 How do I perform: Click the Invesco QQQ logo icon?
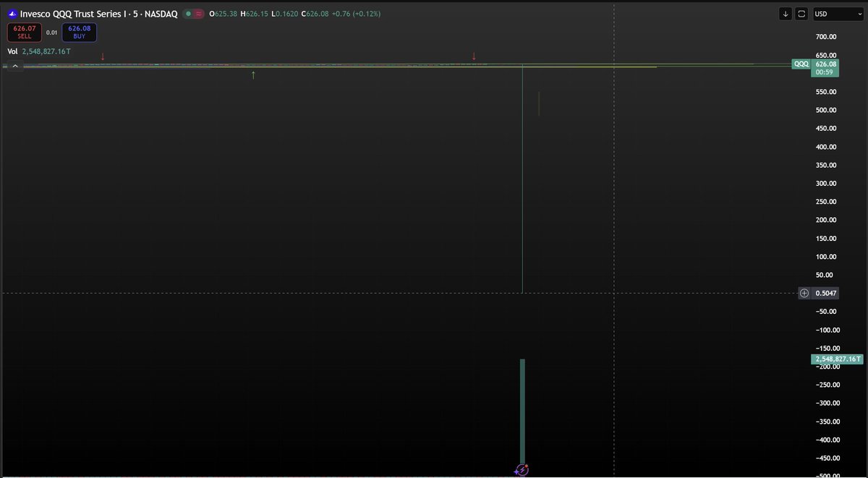12,14
